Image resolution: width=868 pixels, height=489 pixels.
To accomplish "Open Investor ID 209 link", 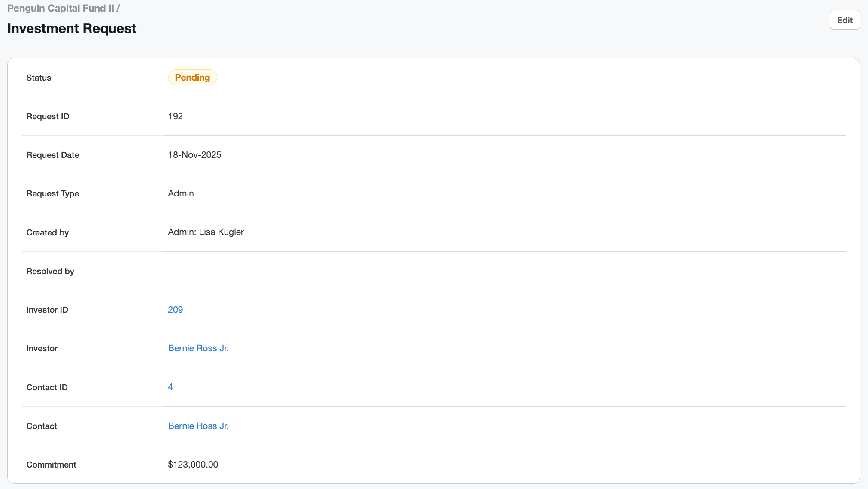I will [175, 310].
